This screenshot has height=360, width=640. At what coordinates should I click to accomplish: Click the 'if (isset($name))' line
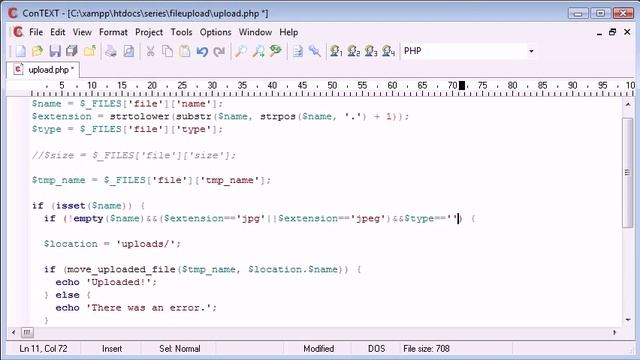89,205
